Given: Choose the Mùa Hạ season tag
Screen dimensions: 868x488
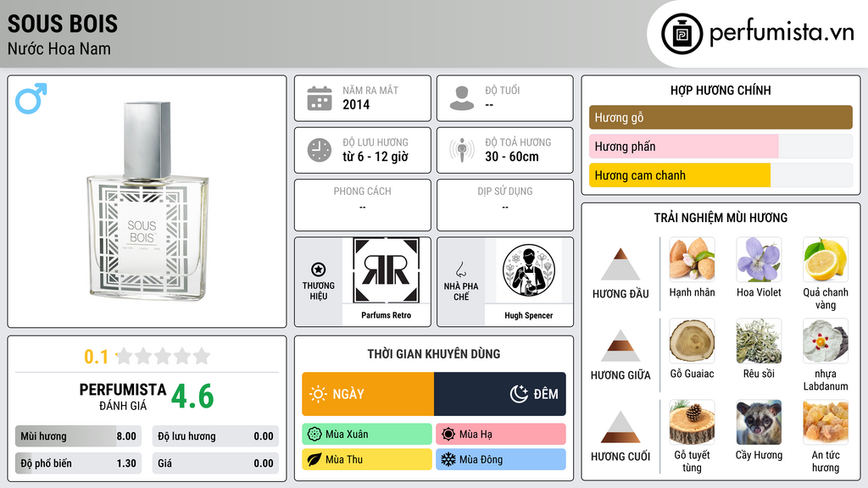Looking at the screenshot, I should coord(501,435).
